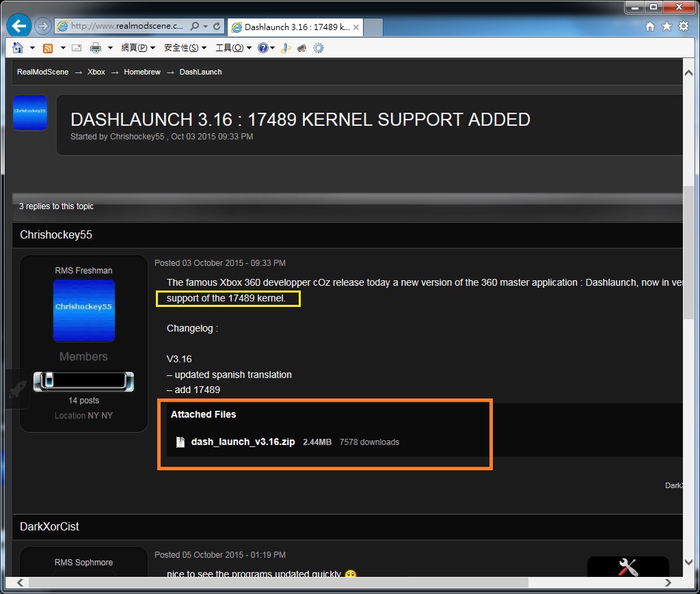Image resolution: width=700 pixels, height=594 pixels.
Task: Click horizontal scrollbar left arrow
Action: coord(20,582)
